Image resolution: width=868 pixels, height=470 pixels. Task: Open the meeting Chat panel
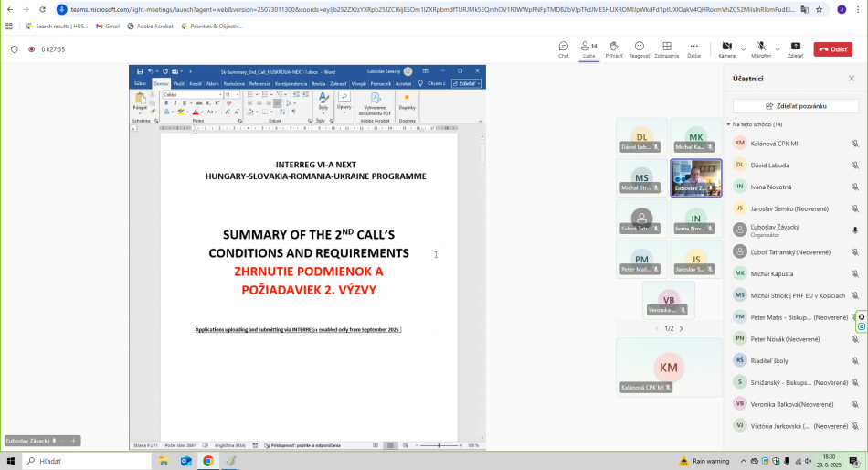click(x=564, y=48)
